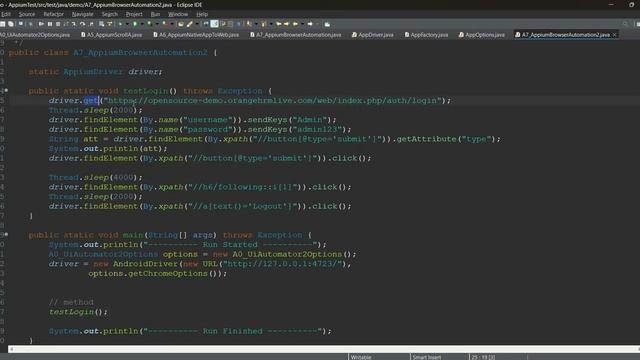Click the Back navigation arrow icon
The width and height of the screenshot is (640, 360).
click(295, 24)
